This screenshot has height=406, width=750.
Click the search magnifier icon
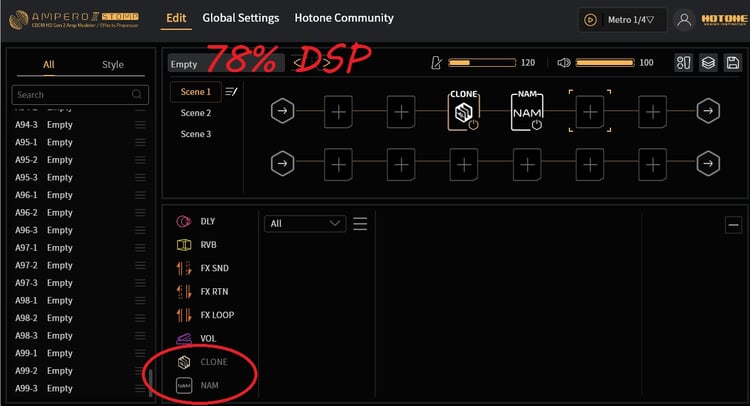137,94
